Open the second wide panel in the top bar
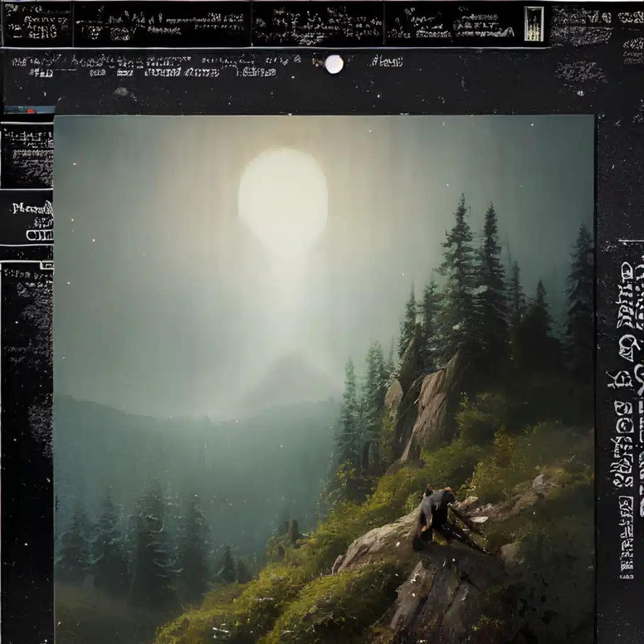This screenshot has height=644, width=644. point(162,24)
